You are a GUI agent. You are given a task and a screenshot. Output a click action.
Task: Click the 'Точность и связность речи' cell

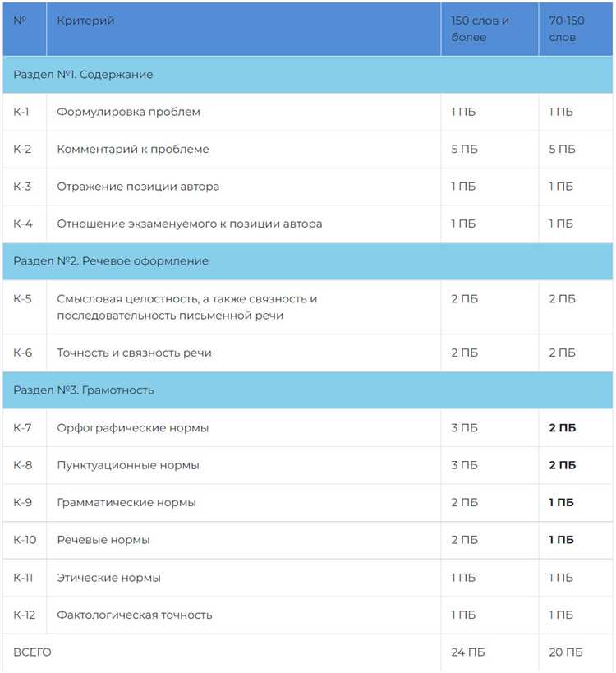tap(134, 353)
